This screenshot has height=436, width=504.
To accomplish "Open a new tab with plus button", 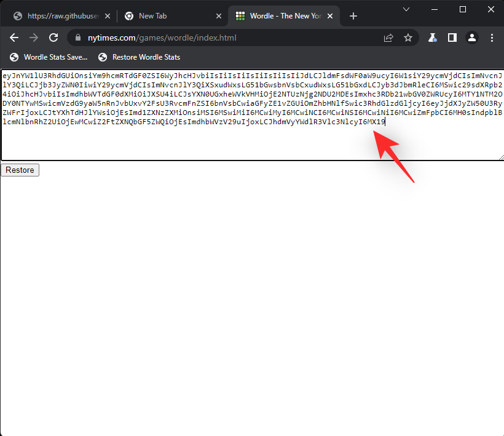I will 353,16.
